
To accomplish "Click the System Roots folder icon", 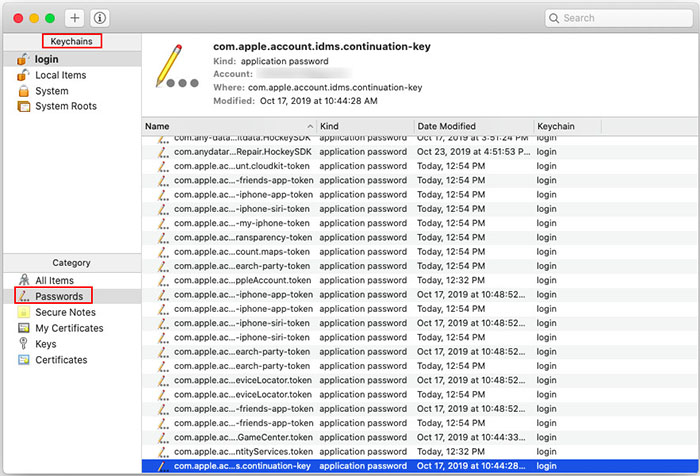I will point(24,106).
